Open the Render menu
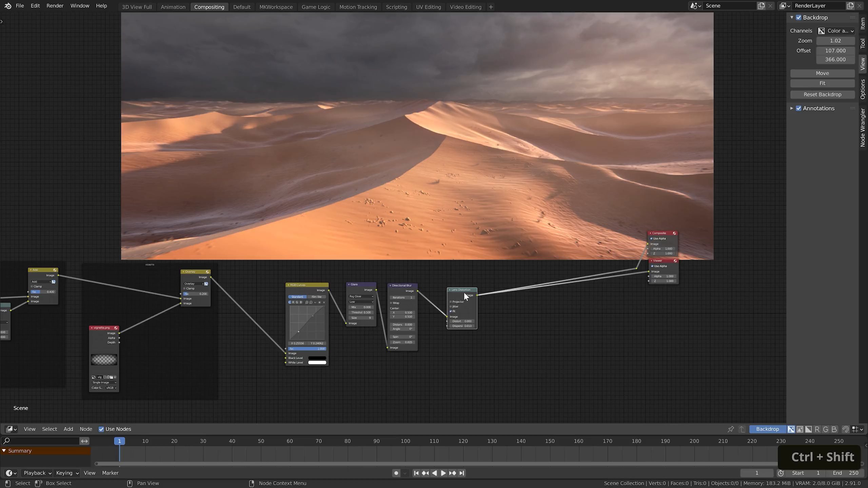868x488 pixels. click(55, 6)
